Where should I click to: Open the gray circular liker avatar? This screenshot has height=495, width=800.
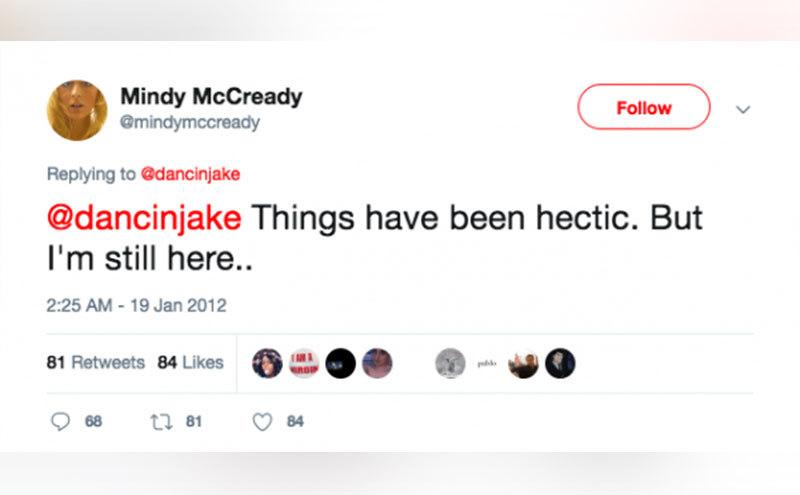click(450, 363)
